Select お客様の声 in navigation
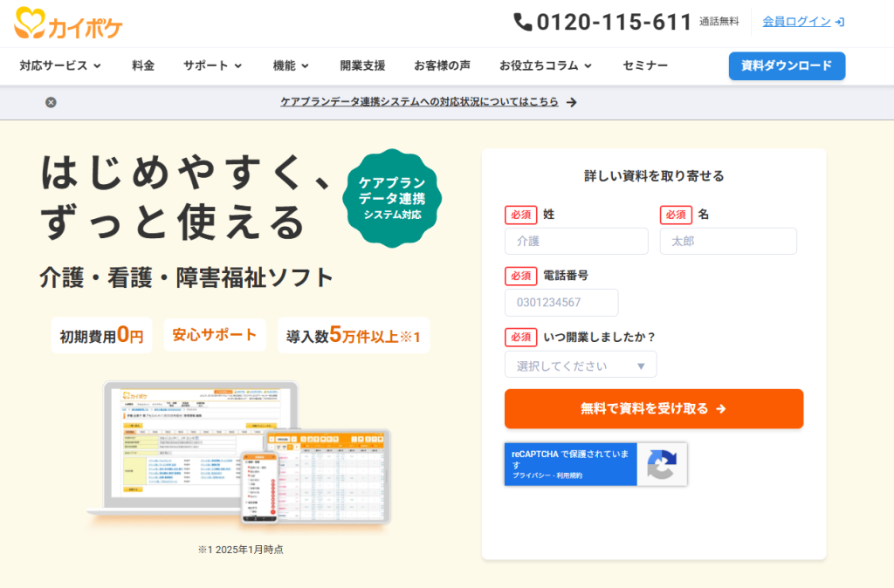Screen dimensions: 894x588 tap(442, 65)
